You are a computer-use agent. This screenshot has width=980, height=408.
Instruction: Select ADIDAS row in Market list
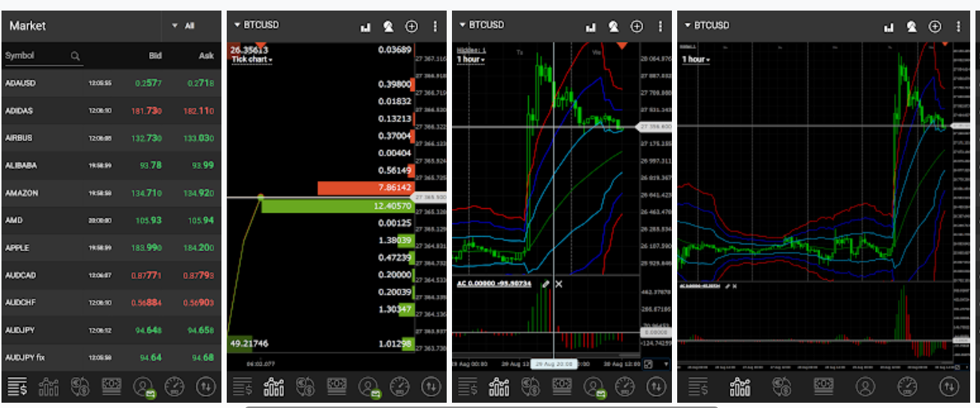coord(111,110)
